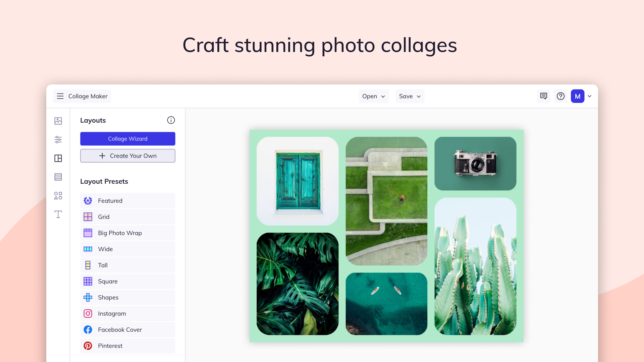The image size is (644, 362).
Task: Choose the Big Photo Wrap label
Action: click(120, 233)
